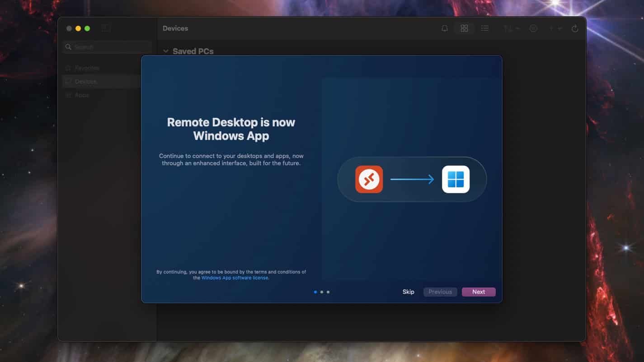Click the red Remote Desktop app icon
This screenshot has height=362, width=644.
(369, 179)
